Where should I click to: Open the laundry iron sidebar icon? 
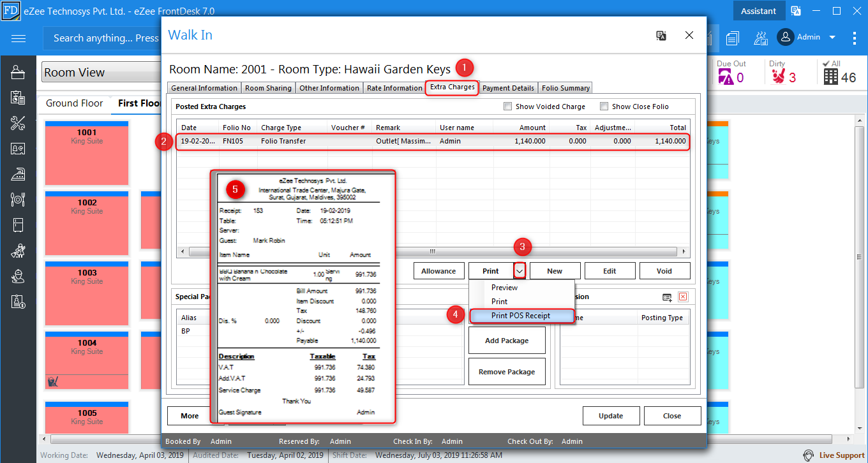coord(18,174)
